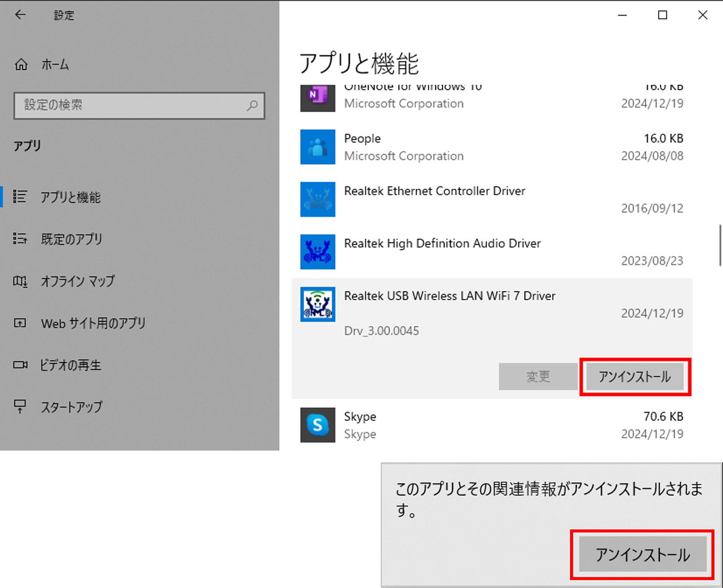723x588 pixels.
Task: Click アンインストール in the app entry
Action: point(635,377)
